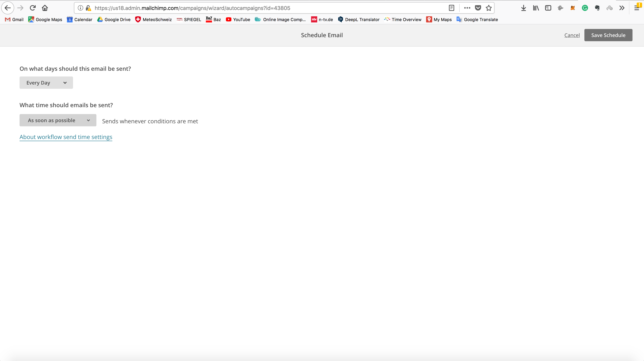Cancel the schedule email changes
Image resolution: width=644 pixels, height=361 pixels.
[x=572, y=35]
